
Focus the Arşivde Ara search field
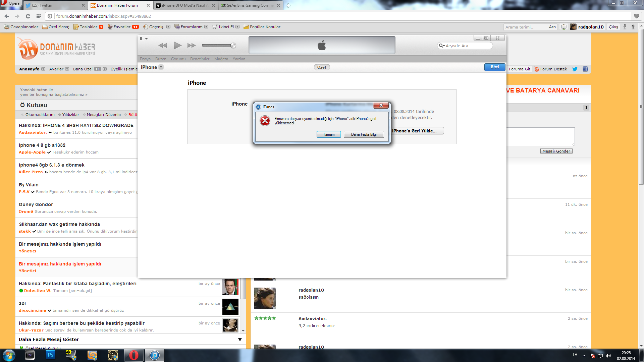tap(465, 46)
